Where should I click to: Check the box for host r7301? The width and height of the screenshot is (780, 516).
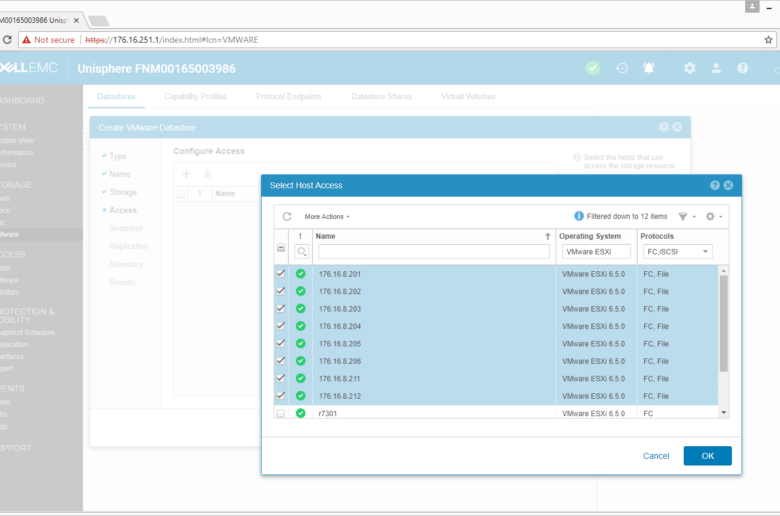(x=281, y=413)
